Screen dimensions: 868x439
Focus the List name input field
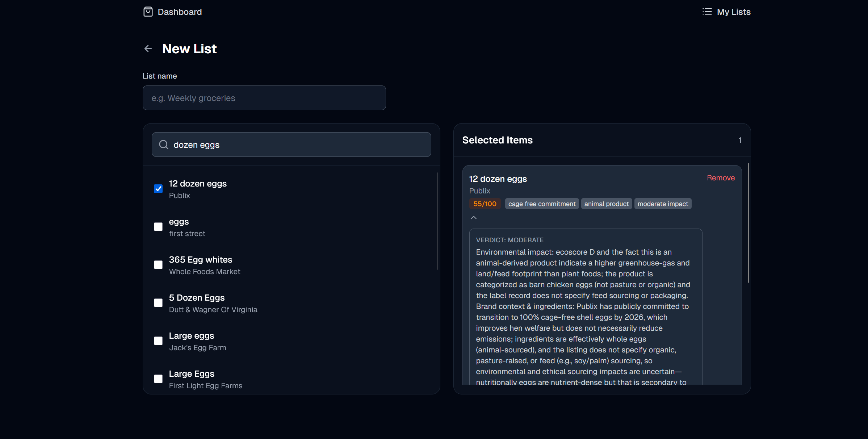pyautogui.click(x=264, y=98)
